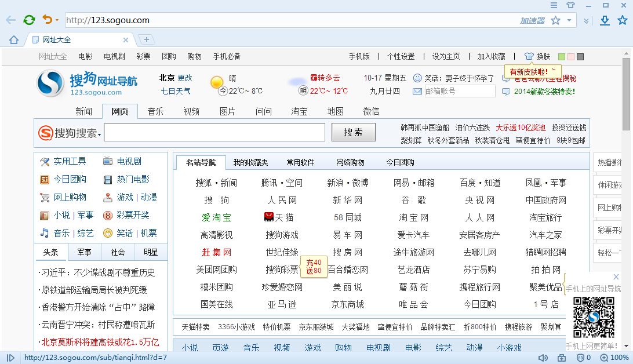Open 彩票 in the top navigation

pyautogui.click(x=143, y=56)
